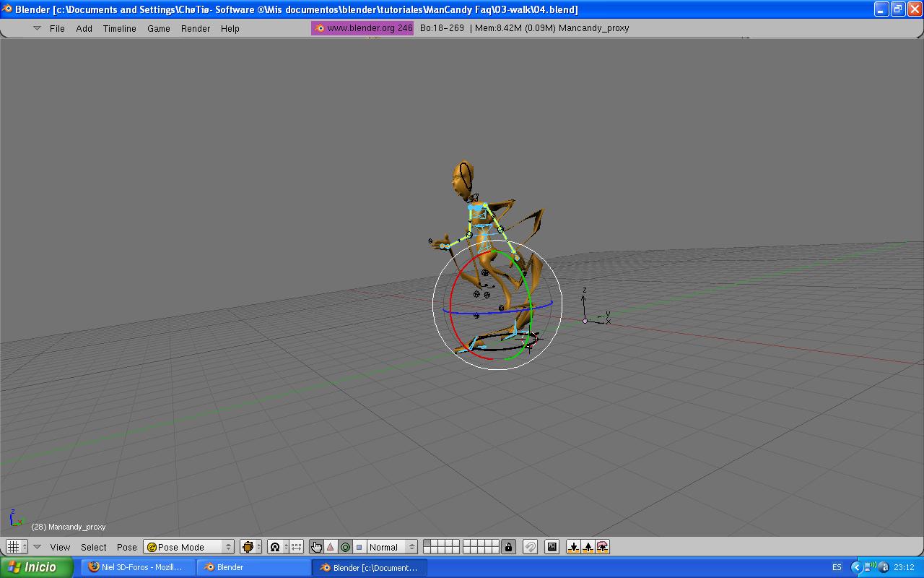The height and width of the screenshot is (578, 924).
Task: Click the ES language indicator
Action: [837, 567]
